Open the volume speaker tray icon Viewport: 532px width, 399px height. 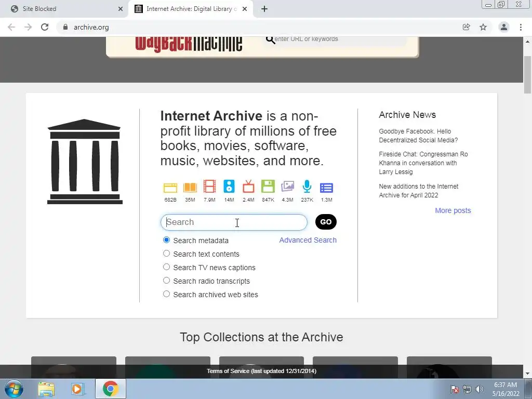[480, 389]
